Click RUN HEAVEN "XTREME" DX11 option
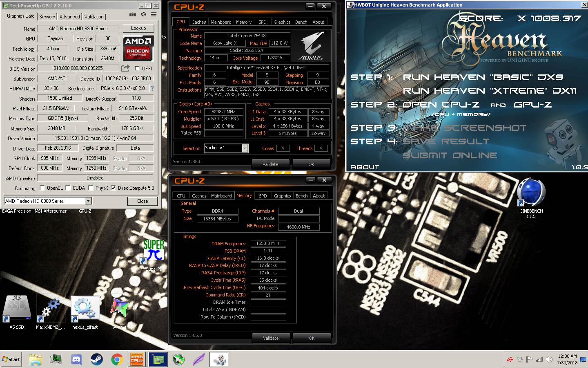Screen dimensions: 588x368 [490, 90]
